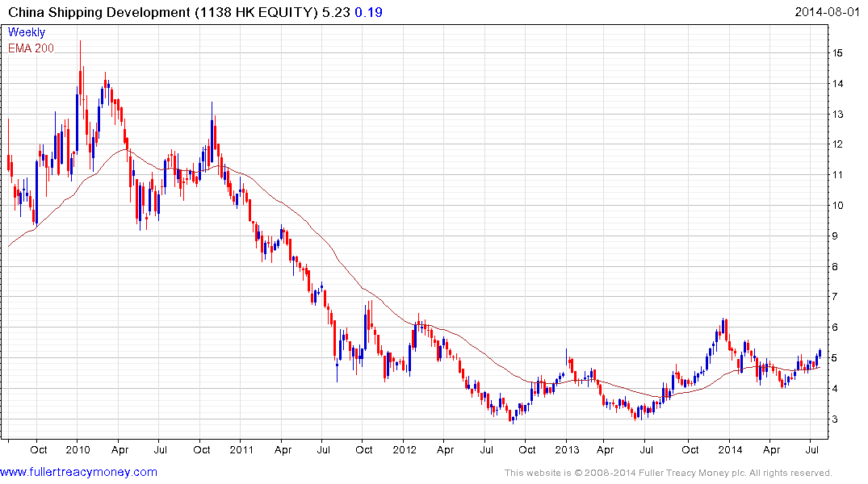Select the EMA 200 legend label
The image size is (868, 484).
click(x=31, y=48)
